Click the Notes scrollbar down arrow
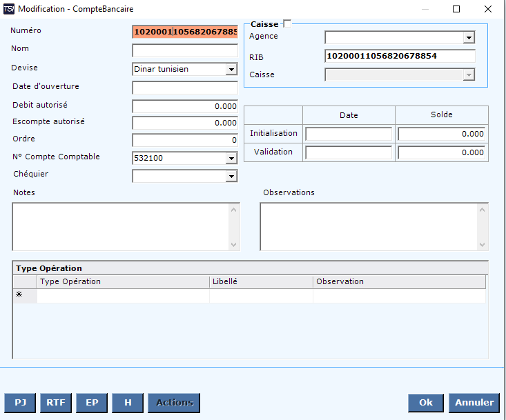Viewport: 506px width, 420px height. [x=234, y=245]
